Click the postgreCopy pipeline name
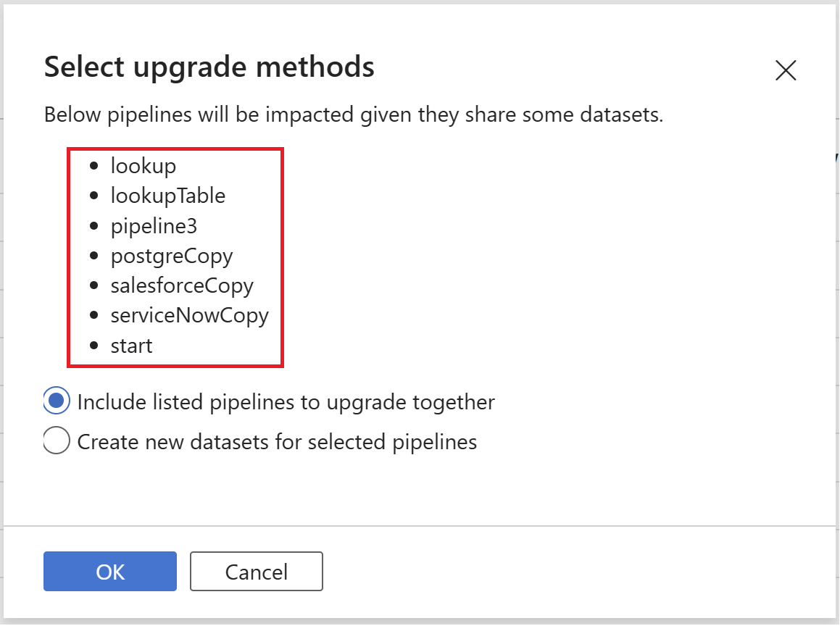840x626 pixels. [x=172, y=256]
